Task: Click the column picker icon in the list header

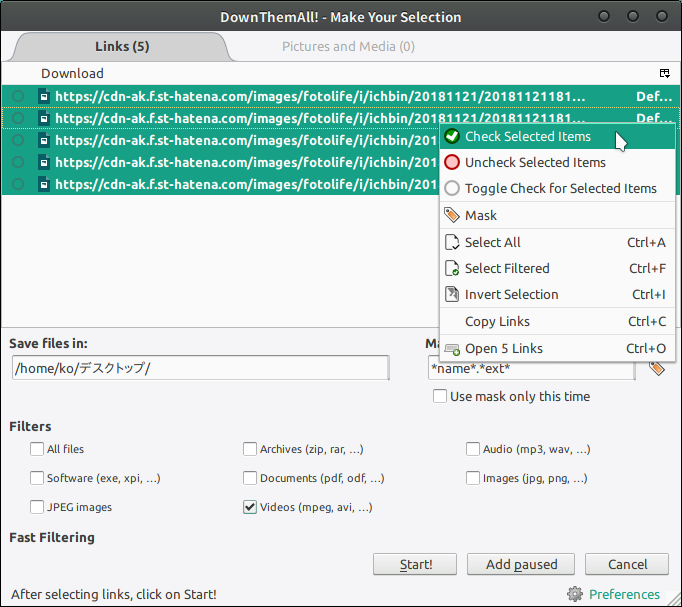Action: pyautogui.click(x=664, y=73)
